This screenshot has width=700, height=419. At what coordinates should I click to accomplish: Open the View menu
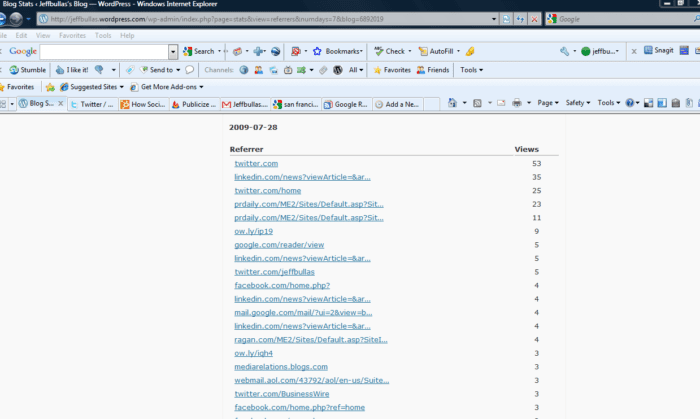point(43,35)
